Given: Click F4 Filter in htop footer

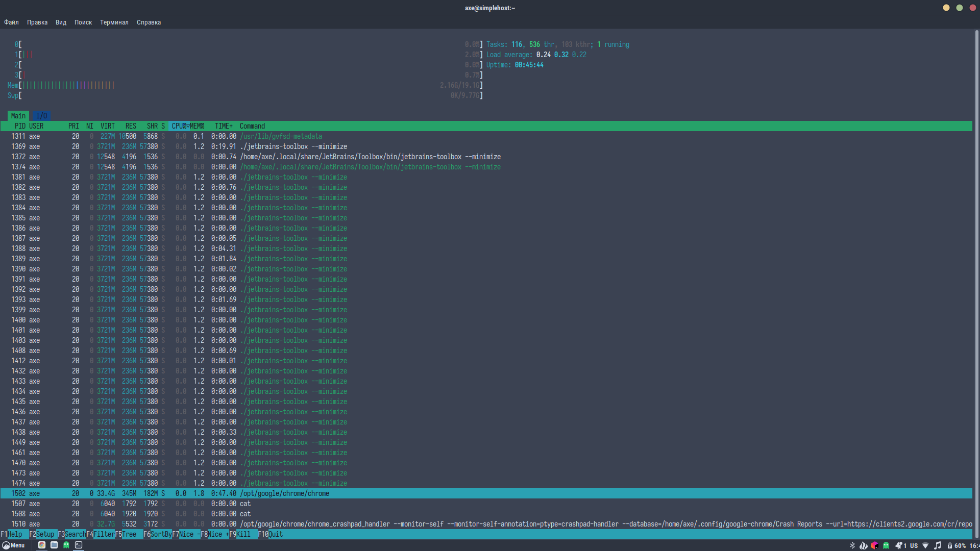Looking at the screenshot, I should pyautogui.click(x=101, y=534).
